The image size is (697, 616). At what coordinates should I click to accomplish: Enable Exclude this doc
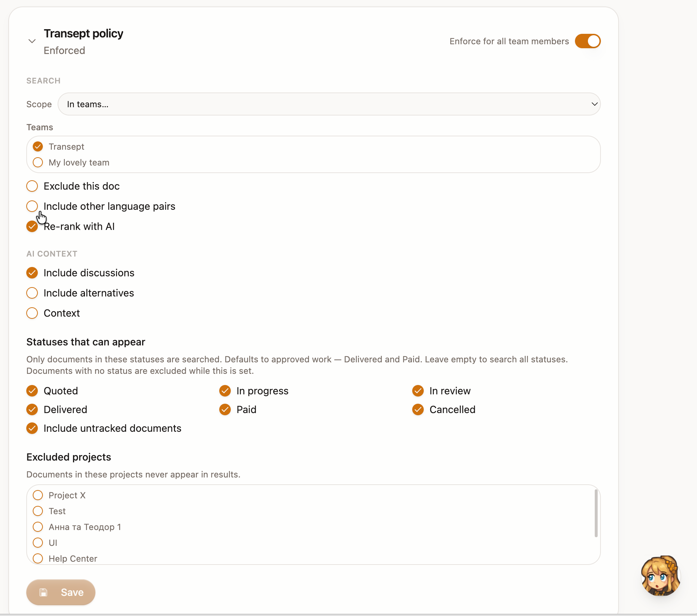pyautogui.click(x=32, y=186)
